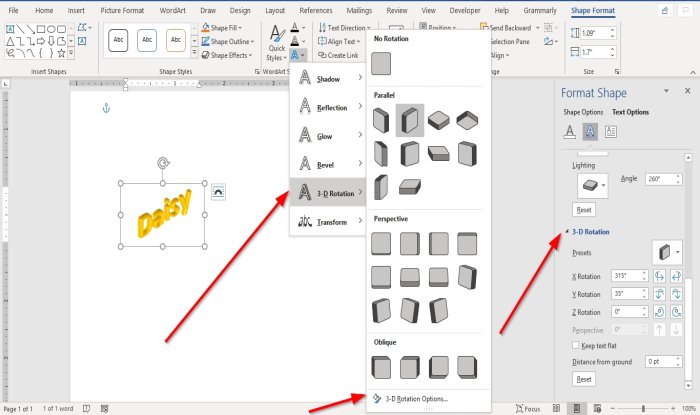Switch to the Shape Options tab
Image resolution: width=700 pixels, height=415 pixels.
coord(583,112)
